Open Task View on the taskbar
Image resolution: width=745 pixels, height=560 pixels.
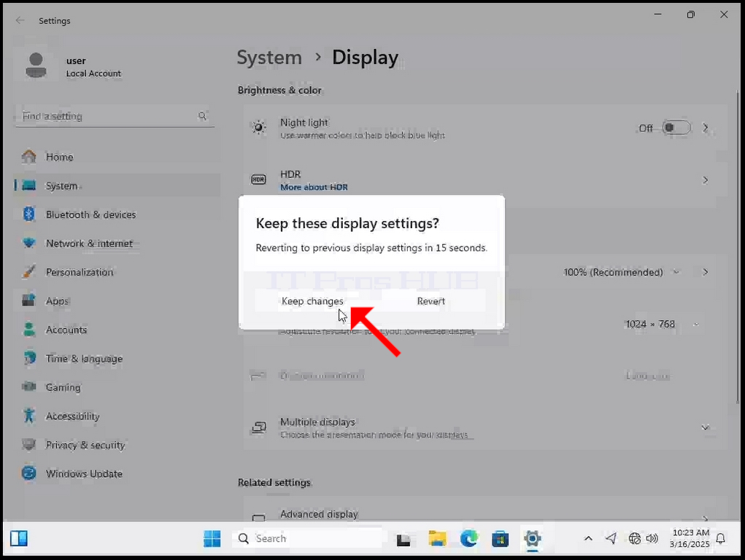point(404,539)
